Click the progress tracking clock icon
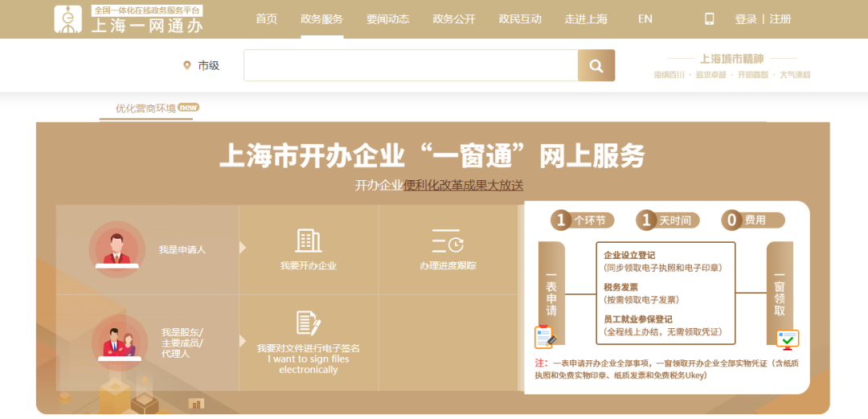This screenshot has width=868, height=419. pos(448,241)
